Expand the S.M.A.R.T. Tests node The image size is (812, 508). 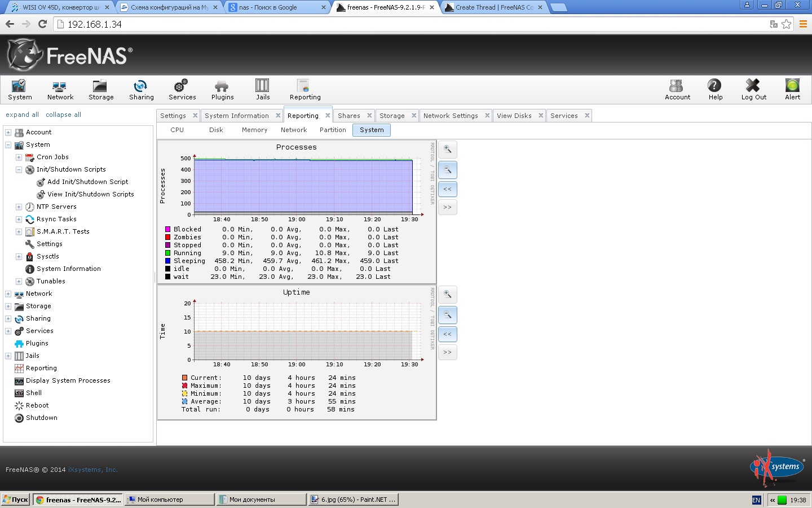tap(19, 232)
